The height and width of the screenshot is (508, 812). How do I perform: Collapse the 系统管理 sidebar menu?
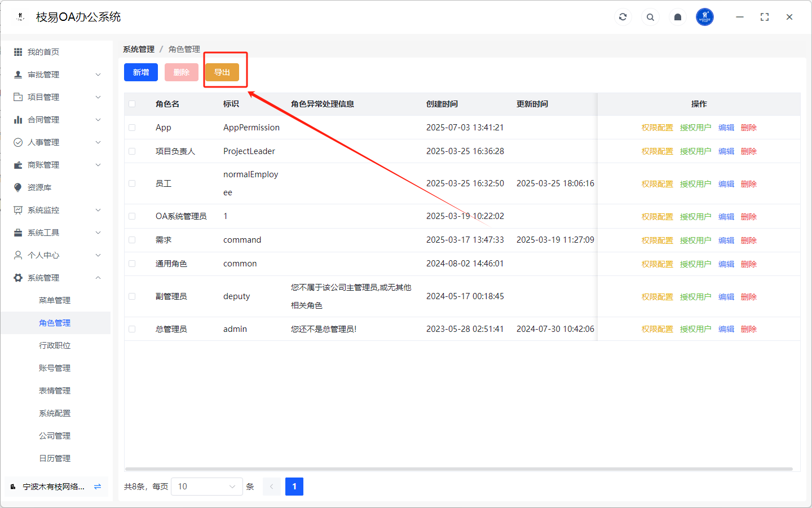[56, 278]
